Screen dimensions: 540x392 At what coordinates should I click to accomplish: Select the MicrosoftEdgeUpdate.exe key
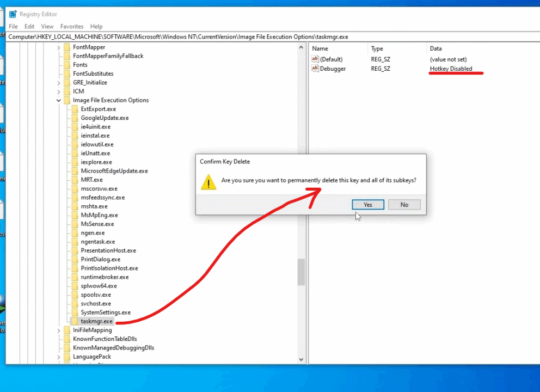114,171
